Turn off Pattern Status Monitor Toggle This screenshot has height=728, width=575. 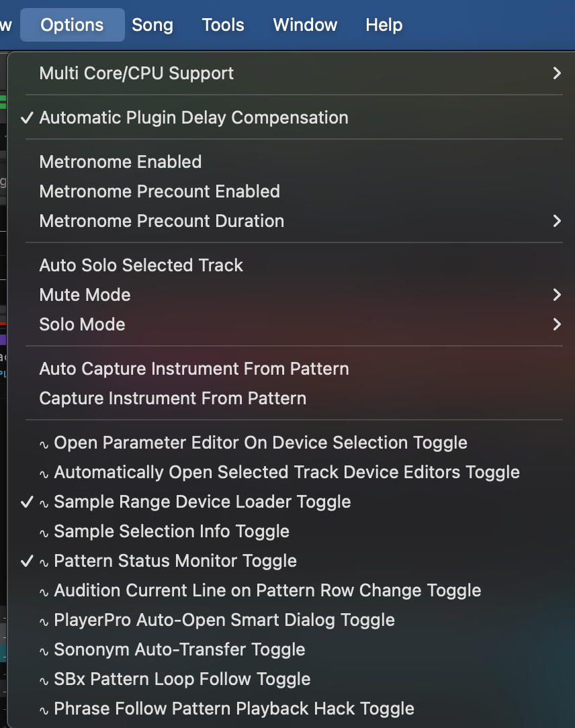point(175,561)
